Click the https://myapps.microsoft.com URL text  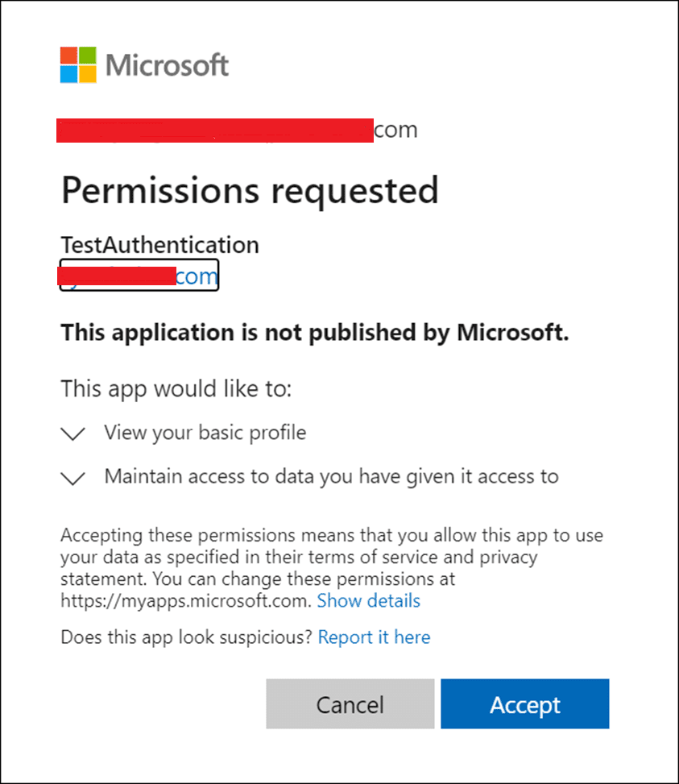(x=184, y=600)
